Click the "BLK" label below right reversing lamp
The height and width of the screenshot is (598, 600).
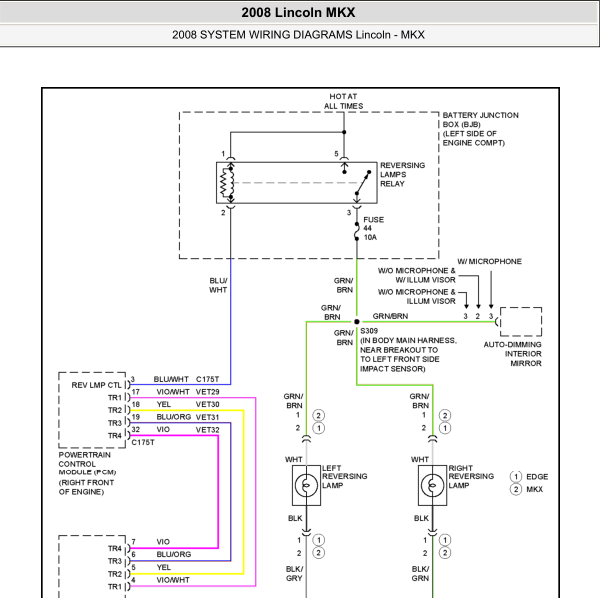(421, 518)
